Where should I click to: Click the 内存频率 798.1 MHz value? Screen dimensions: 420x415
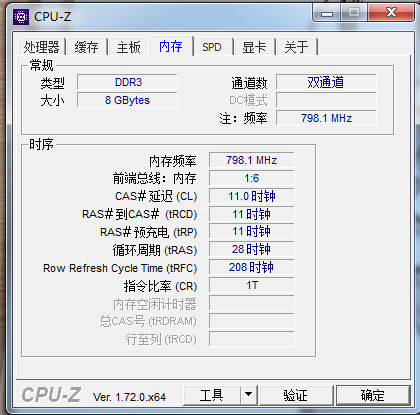pos(252,160)
